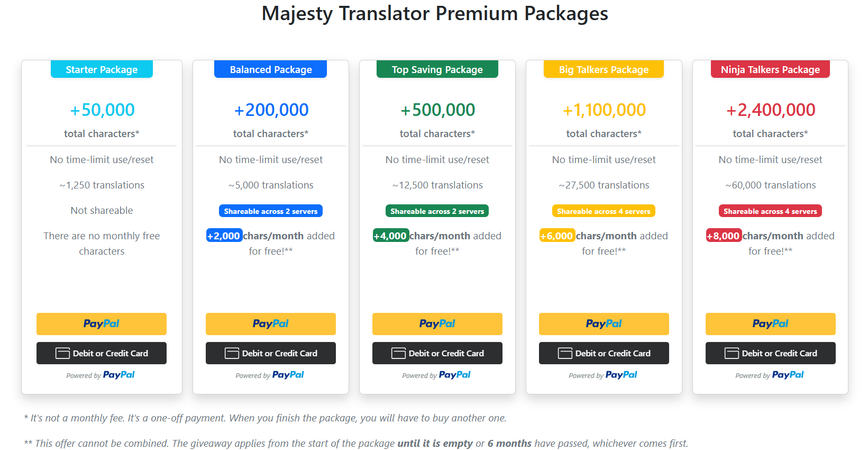Click the card icon in Balanced Package's Debit button
This screenshot has height=450, width=868.
point(232,353)
